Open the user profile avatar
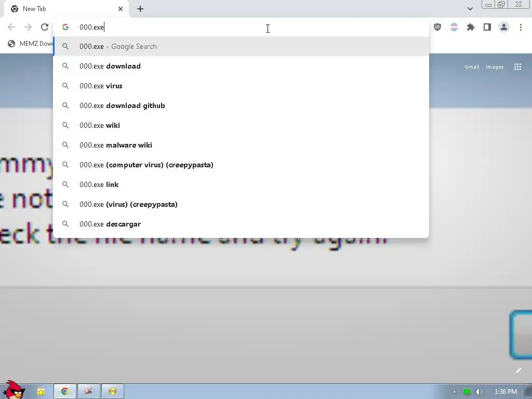Image resolution: width=532 pixels, height=399 pixels. [x=504, y=27]
